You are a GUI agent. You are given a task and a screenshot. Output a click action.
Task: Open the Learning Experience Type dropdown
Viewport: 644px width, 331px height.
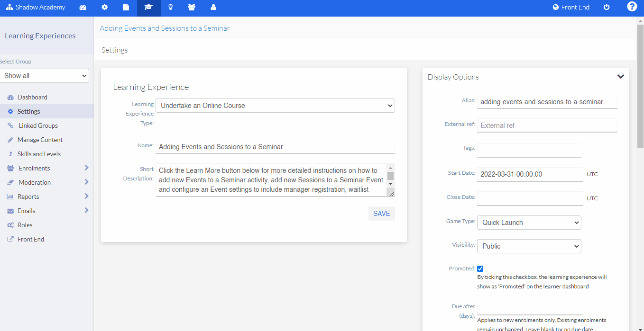coord(275,105)
